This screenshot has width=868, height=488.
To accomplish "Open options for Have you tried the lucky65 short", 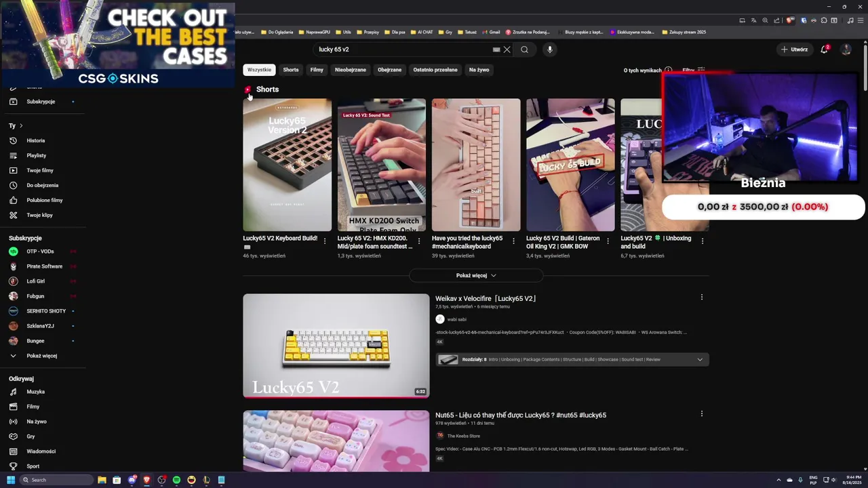I will tap(513, 241).
